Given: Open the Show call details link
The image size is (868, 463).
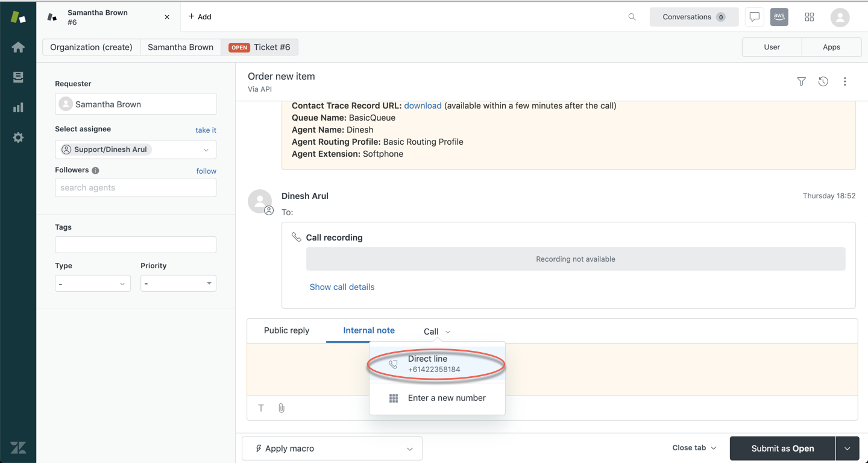Looking at the screenshot, I should pyautogui.click(x=342, y=287).
